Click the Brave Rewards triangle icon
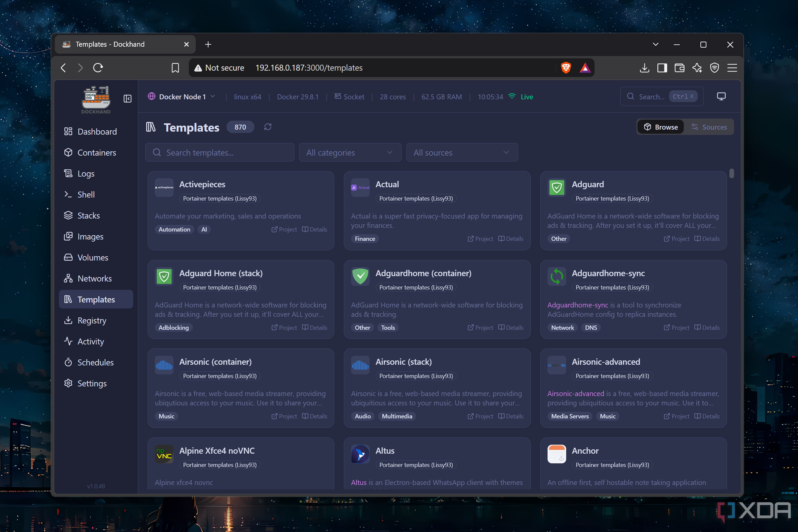 click(x=585, y=68)
